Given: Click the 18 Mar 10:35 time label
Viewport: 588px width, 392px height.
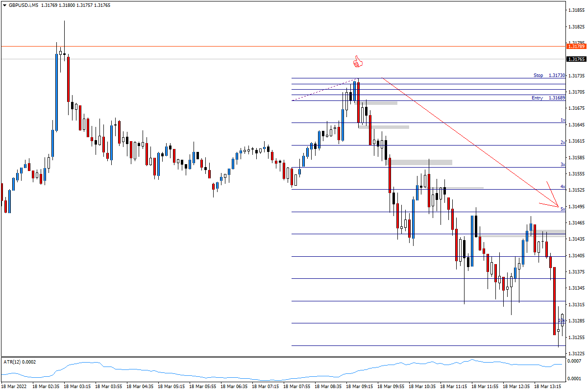Looking at the screenshot, I should point(422,387).
